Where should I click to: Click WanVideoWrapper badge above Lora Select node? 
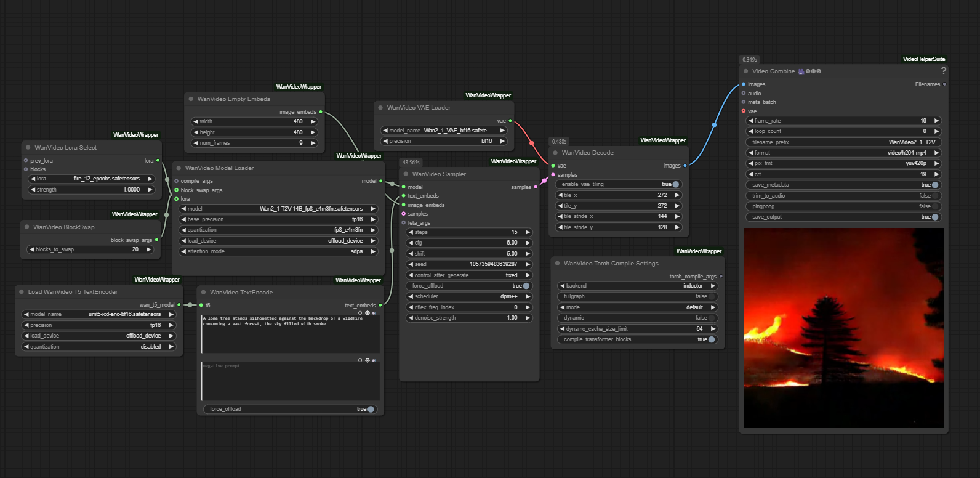135,135
